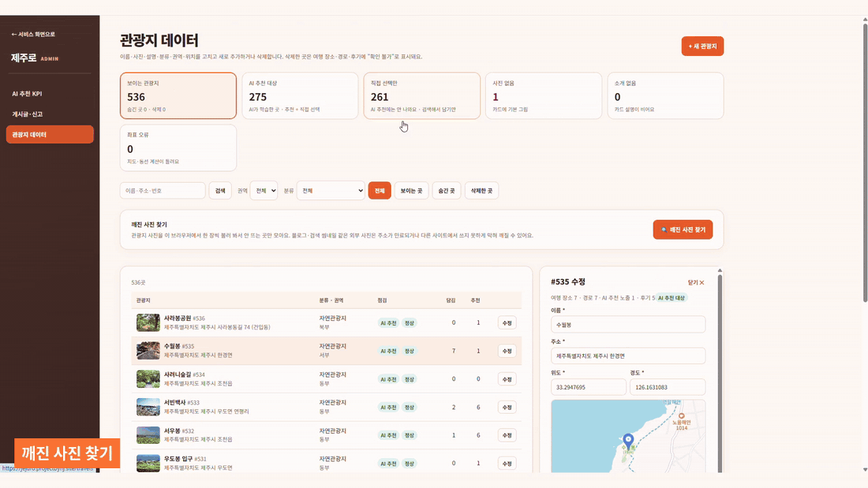868x488 pixels.
Task: Click 수정 on the 사려니숲길 row
Action: 507,379
